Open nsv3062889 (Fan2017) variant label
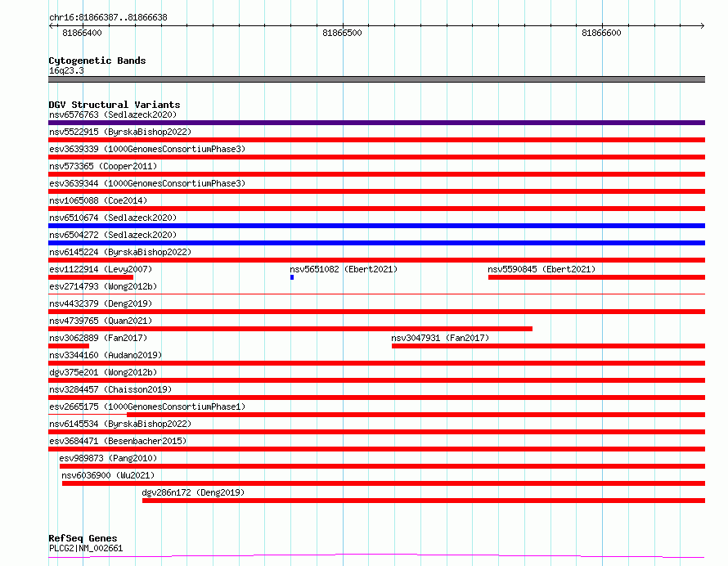 [98, 338]
